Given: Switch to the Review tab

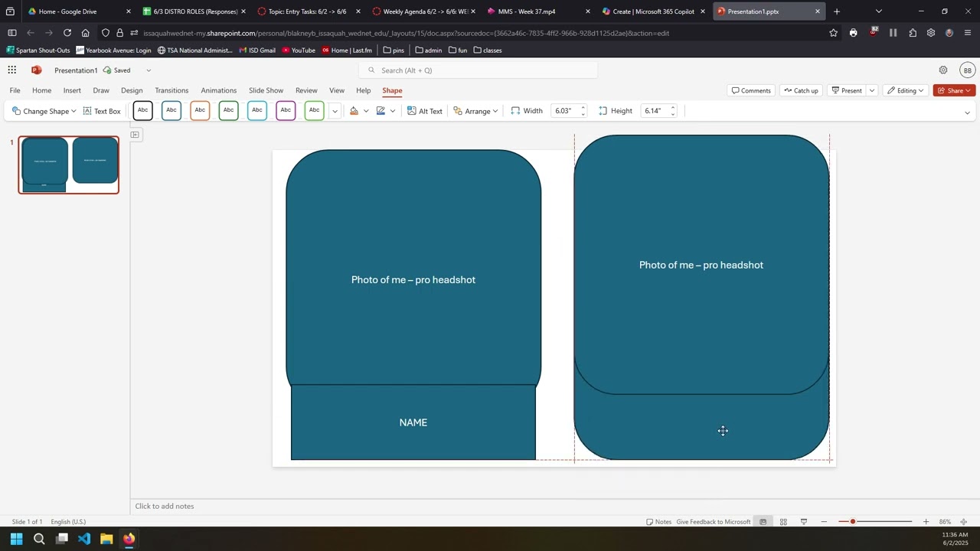Looking at the screenshot, I should click(306, 90).
